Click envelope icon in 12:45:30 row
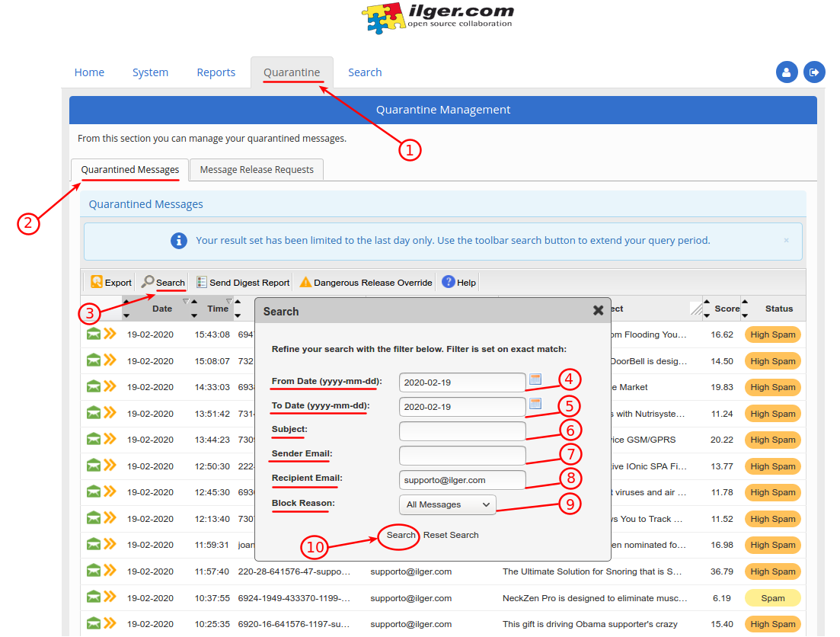This screenshot has height=637, width=840. click(94, 491)
